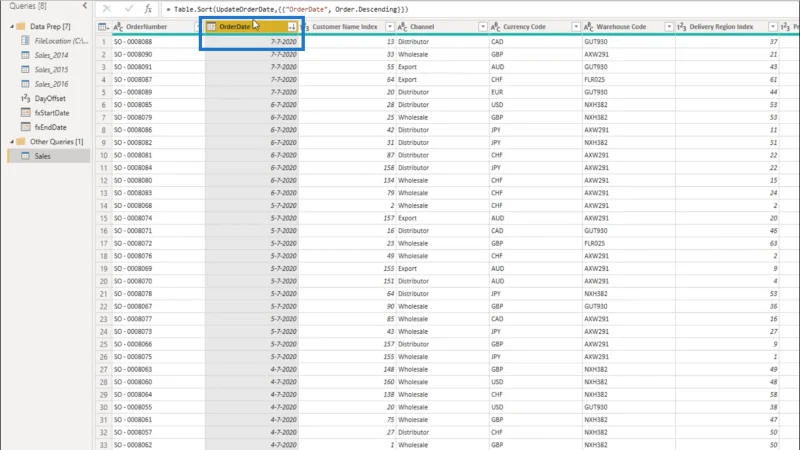Cancel formula edit with X icon
This screenshot has width=800, height=450.
(x=107, y=9)
